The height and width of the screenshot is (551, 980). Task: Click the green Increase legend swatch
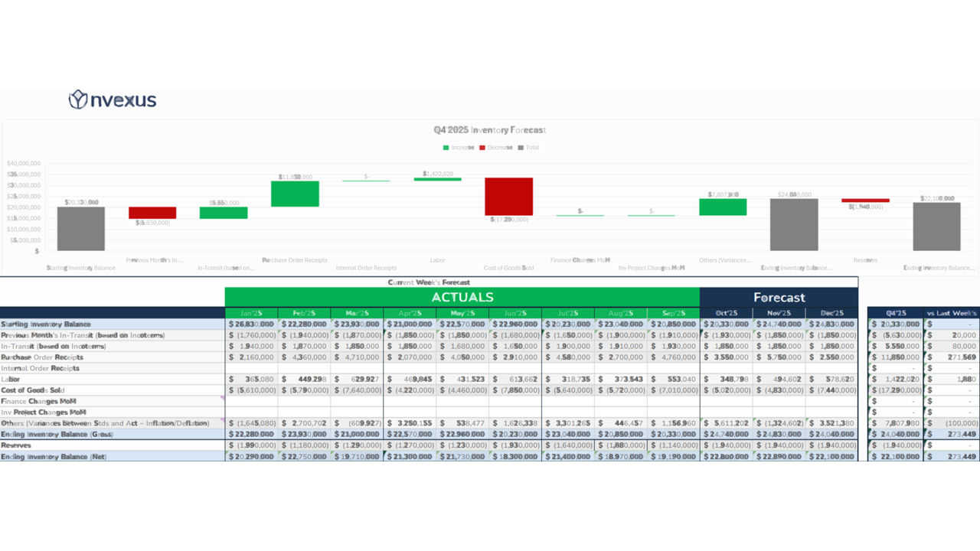pyautogui.click(x=446, y=148)
